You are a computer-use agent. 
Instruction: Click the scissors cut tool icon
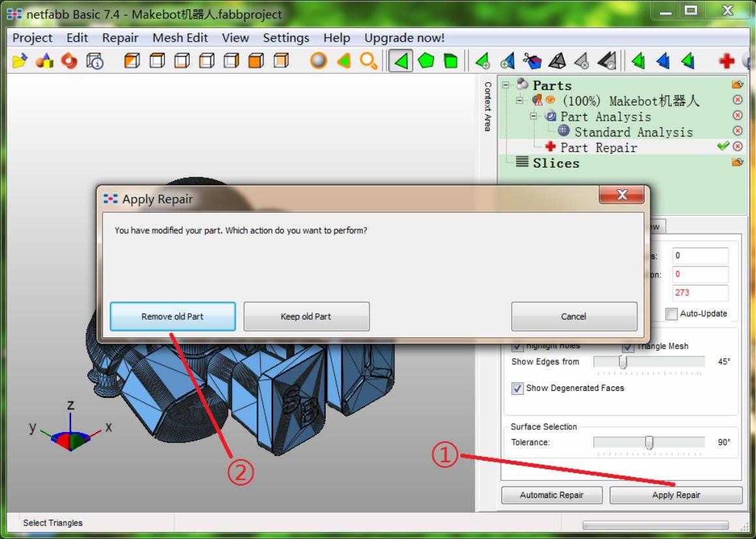[532, 61]
